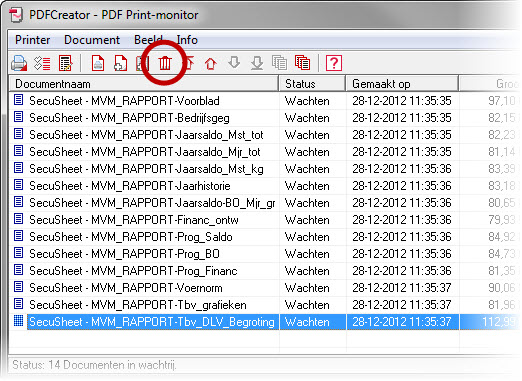Click Wachten status of Voernorm row
The height and width of the screenshot is (381, 522).
tap(307, 288)
